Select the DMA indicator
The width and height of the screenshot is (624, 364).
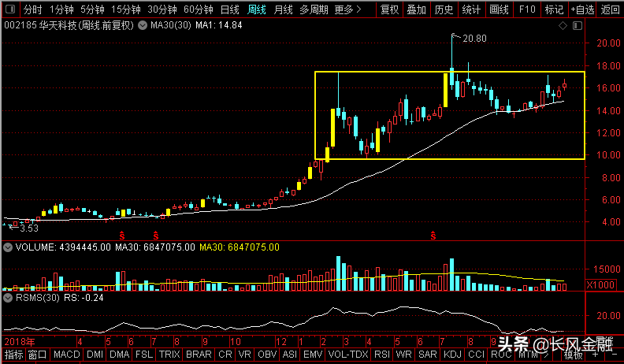click(120, 355)
